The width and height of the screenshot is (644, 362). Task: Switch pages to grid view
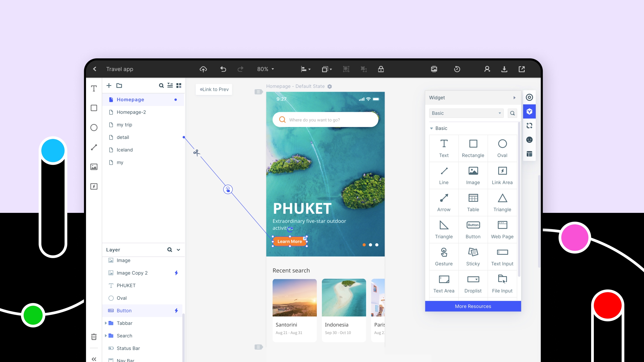(x=179, y=85)
